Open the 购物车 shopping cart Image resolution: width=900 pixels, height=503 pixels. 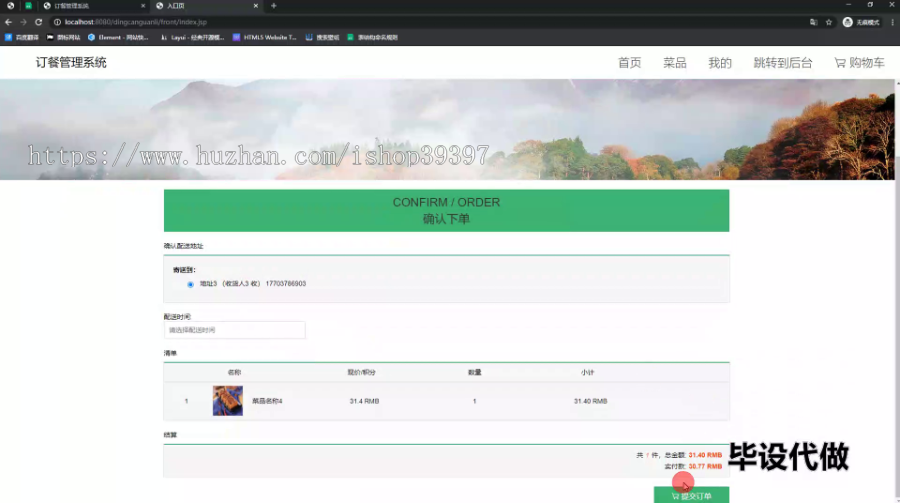coord(859,63)
